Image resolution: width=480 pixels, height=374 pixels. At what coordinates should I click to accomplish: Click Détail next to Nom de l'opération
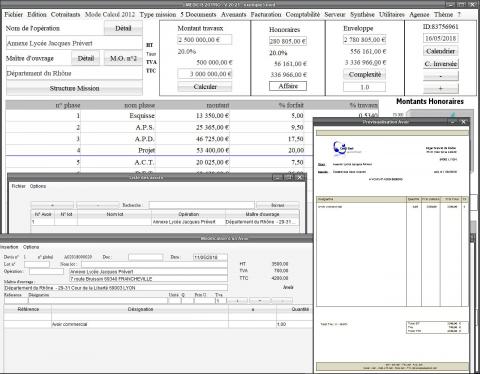pos(123,28)
